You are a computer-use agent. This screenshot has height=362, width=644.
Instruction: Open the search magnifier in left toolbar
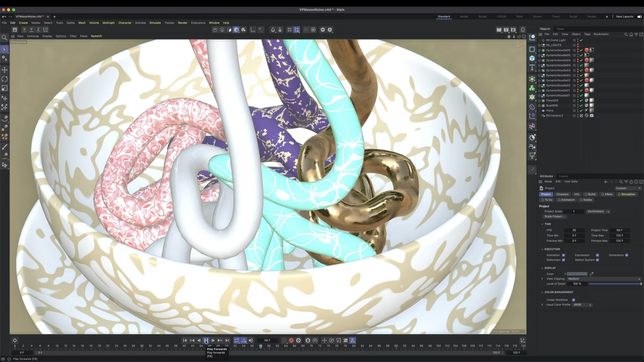point(4,37)
